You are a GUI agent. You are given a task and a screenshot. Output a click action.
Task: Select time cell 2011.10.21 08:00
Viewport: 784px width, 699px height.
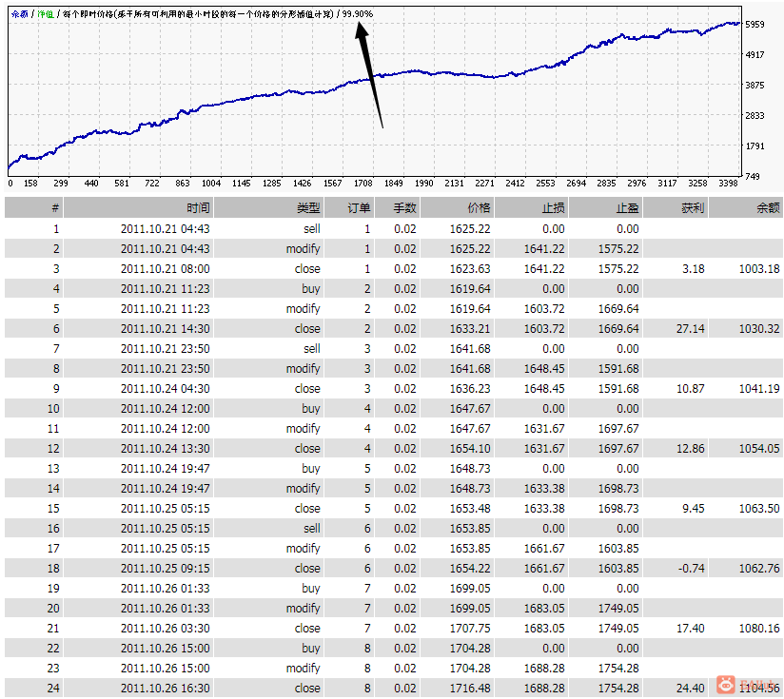pyautogui.click(x=165, y=269)
